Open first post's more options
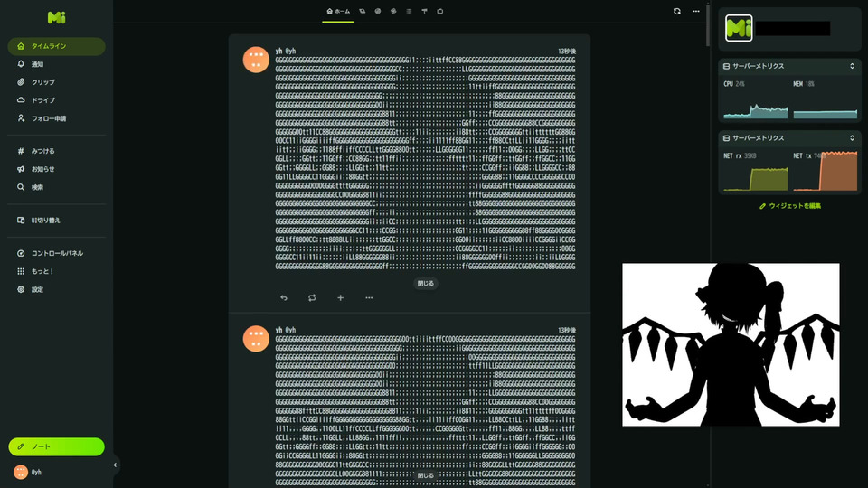 tap(369, 297)
